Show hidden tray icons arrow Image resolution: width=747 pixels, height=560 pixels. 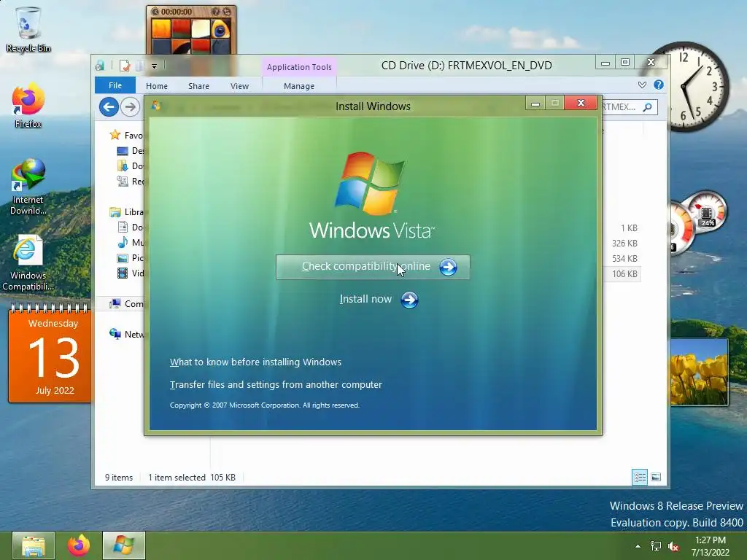pyautogui.click(x=638, y=546)
